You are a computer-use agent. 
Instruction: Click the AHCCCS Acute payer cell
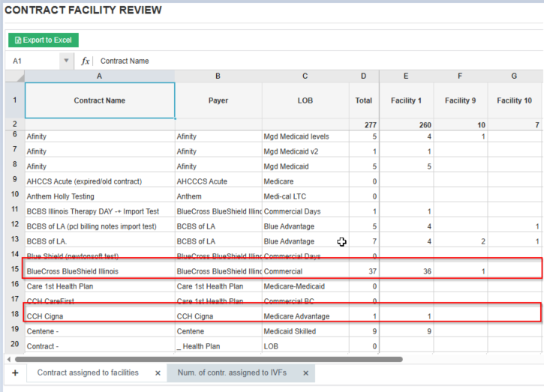218,181
